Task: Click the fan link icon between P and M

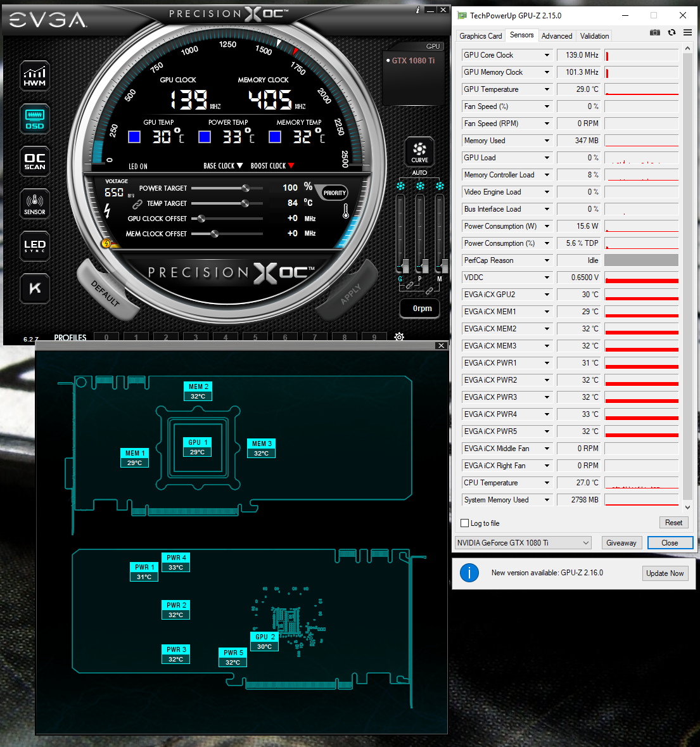Action: click(430, 290)
